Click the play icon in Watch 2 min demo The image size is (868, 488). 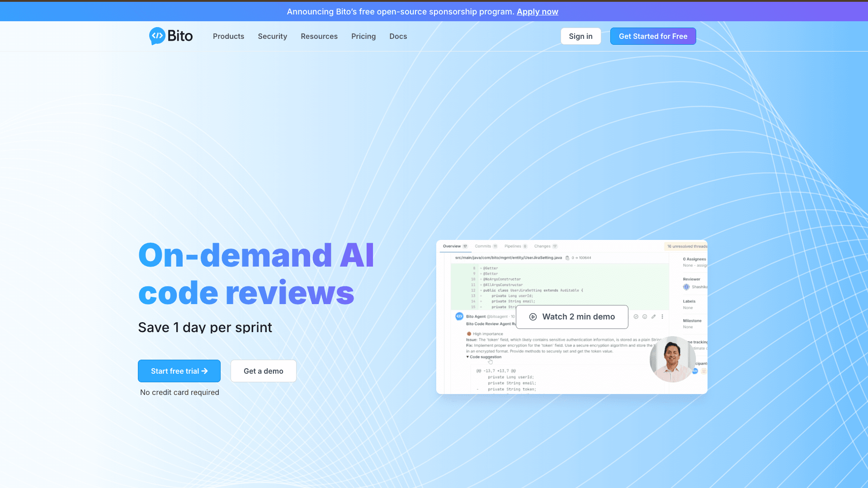tap(533, 317)
